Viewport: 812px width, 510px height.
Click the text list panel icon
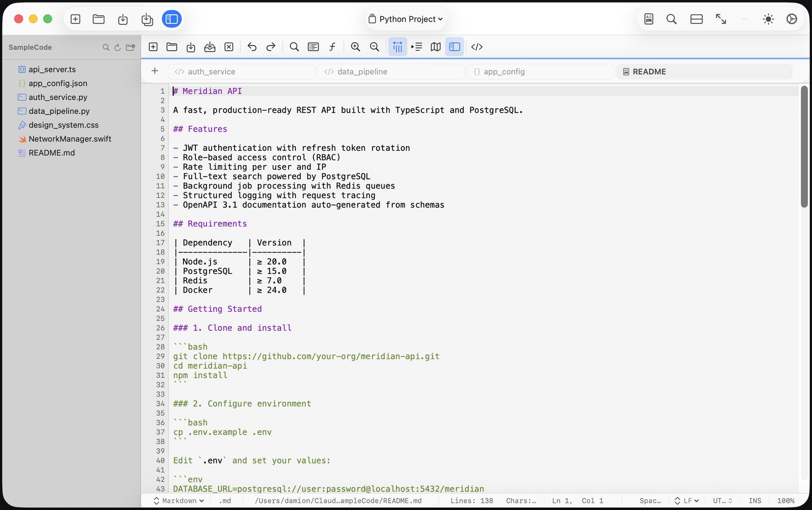[313, 47]
